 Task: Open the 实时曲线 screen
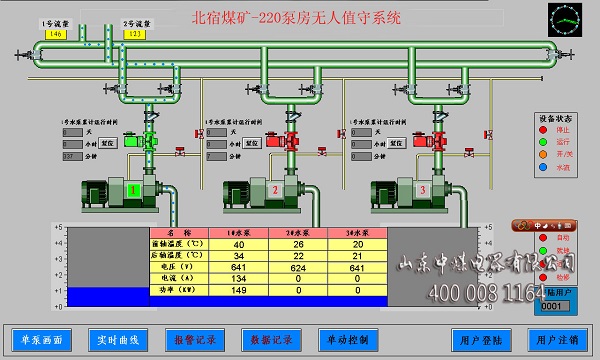click(118, 340)
